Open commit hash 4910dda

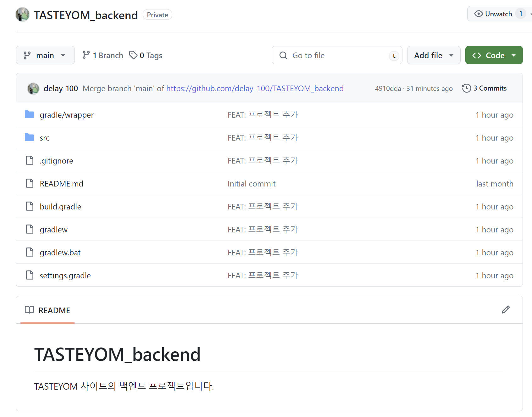[388, 88]
